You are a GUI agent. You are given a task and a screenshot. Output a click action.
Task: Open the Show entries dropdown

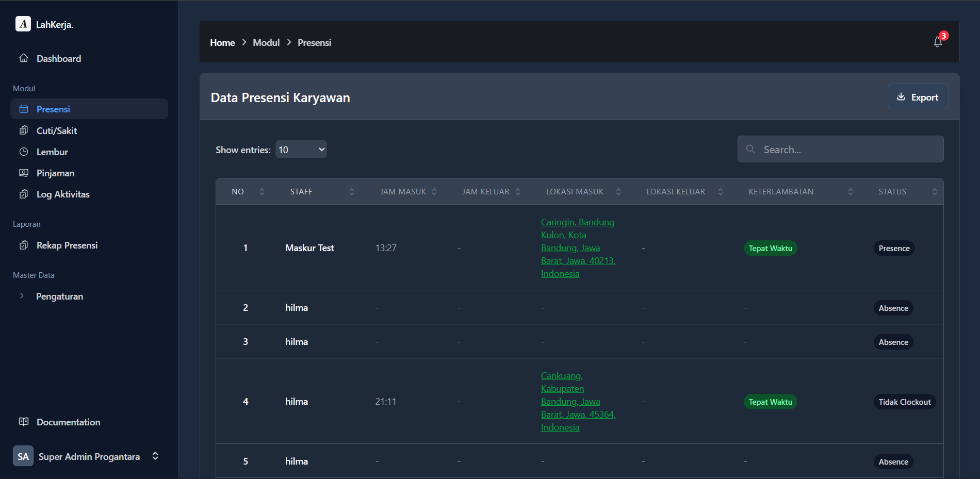(x=301, y=149)
